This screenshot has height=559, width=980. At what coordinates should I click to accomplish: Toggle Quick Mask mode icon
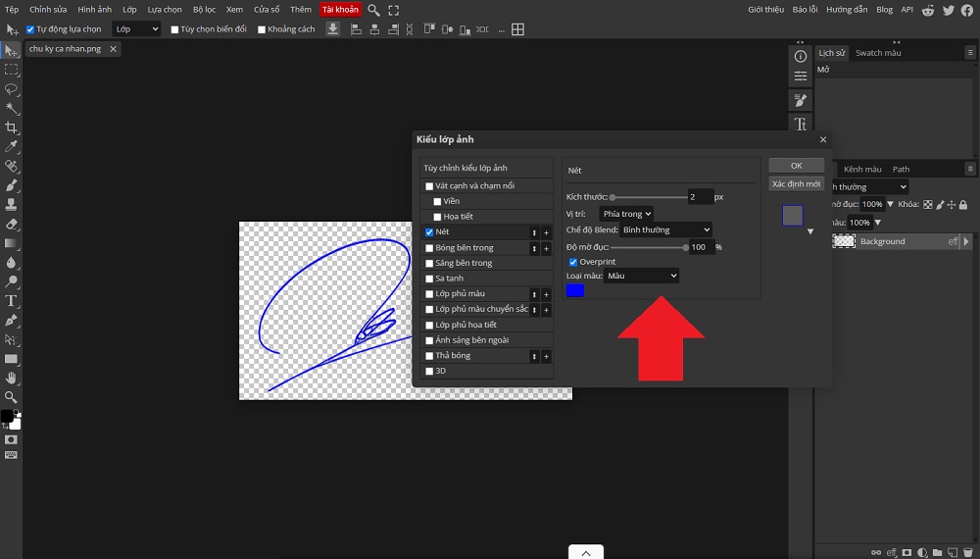11,439
